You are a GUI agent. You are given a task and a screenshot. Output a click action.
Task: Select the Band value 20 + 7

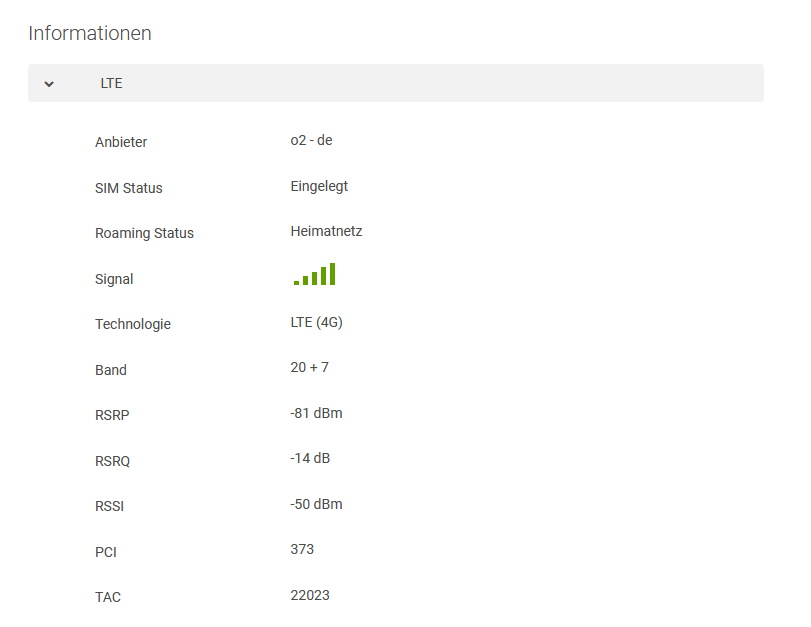(309, 367)
